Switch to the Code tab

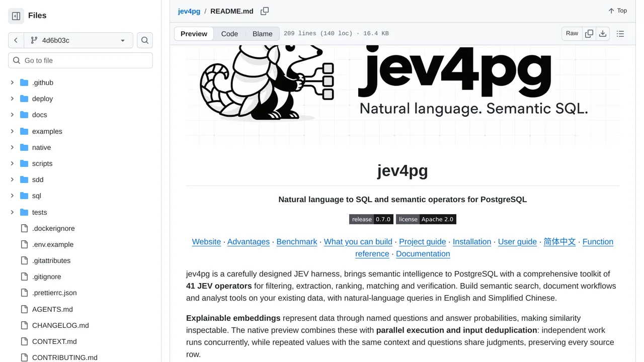229,34
